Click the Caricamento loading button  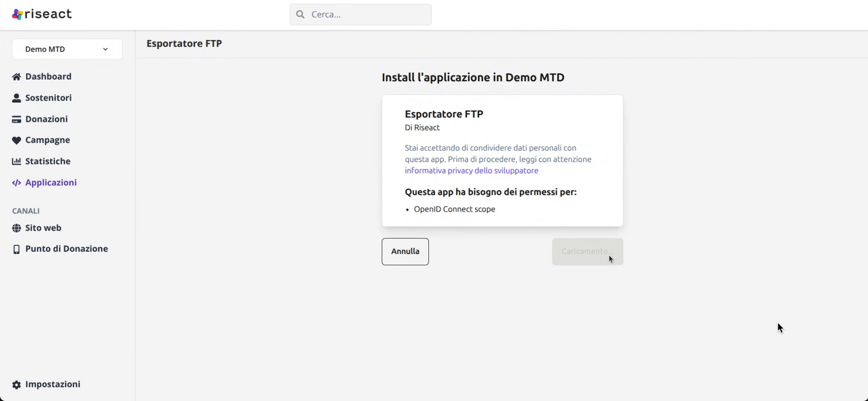pos(588,252)
